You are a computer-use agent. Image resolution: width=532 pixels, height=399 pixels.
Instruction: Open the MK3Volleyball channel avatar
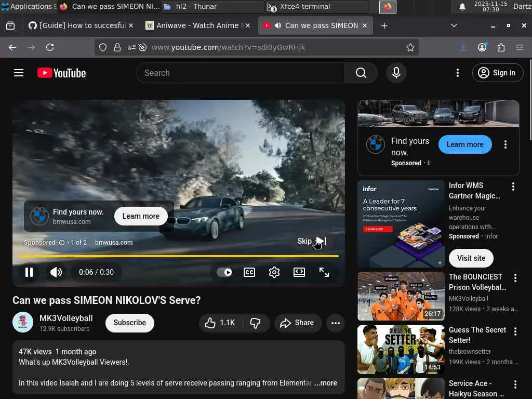coord(23,322)
